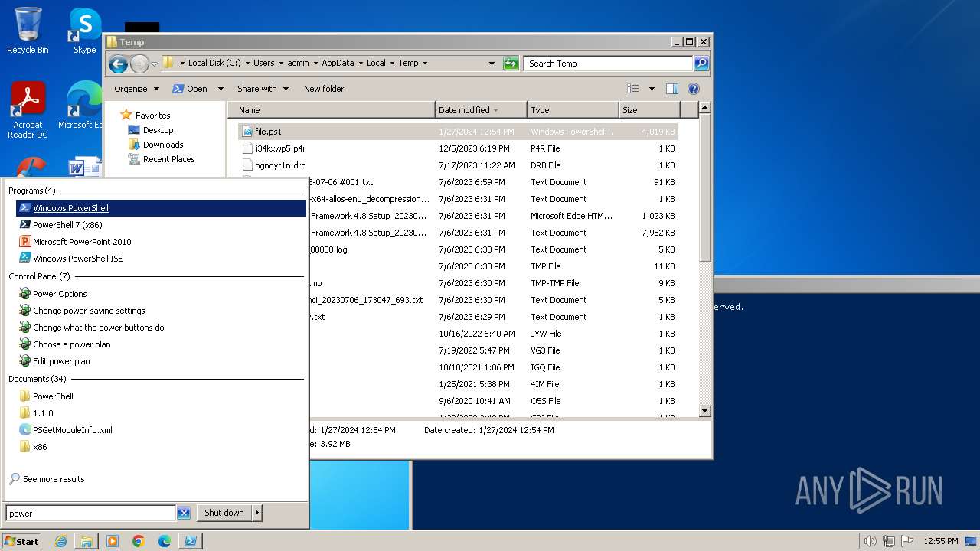Viewport: 980px width, 551px height.
Task: Click AppData in the address breadcrumb
Action: [338, 64]
